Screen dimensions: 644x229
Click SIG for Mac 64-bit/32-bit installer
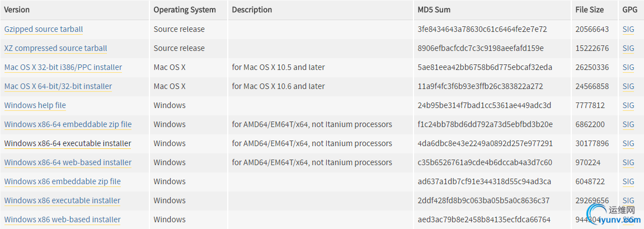pos(628,86)
